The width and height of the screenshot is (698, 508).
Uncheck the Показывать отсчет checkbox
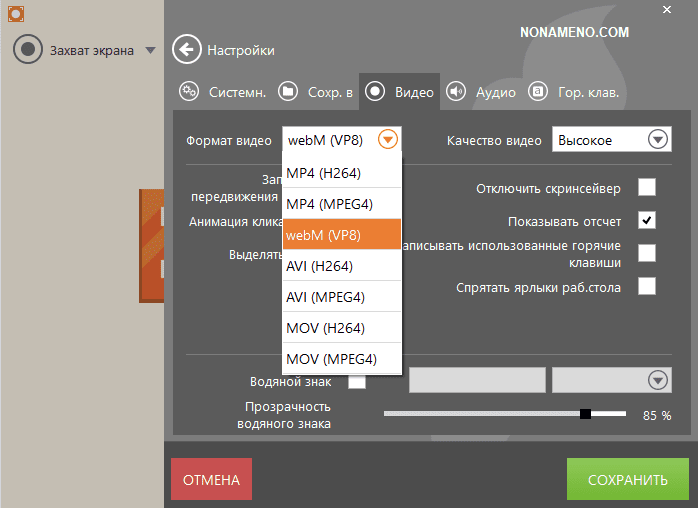coord(647,220)
